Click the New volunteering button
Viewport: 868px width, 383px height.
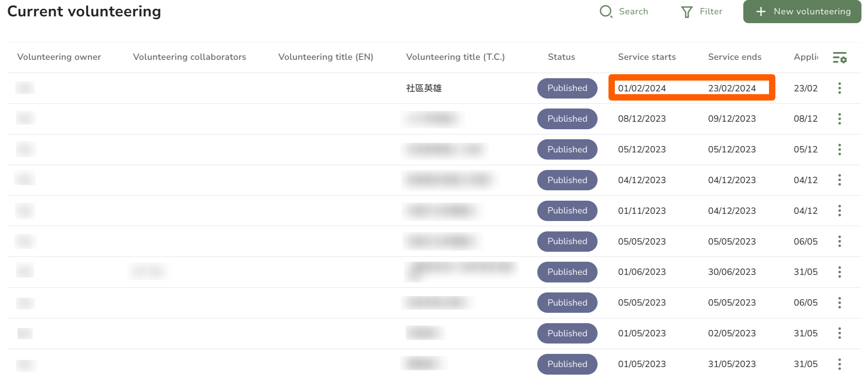pos(802,12)
